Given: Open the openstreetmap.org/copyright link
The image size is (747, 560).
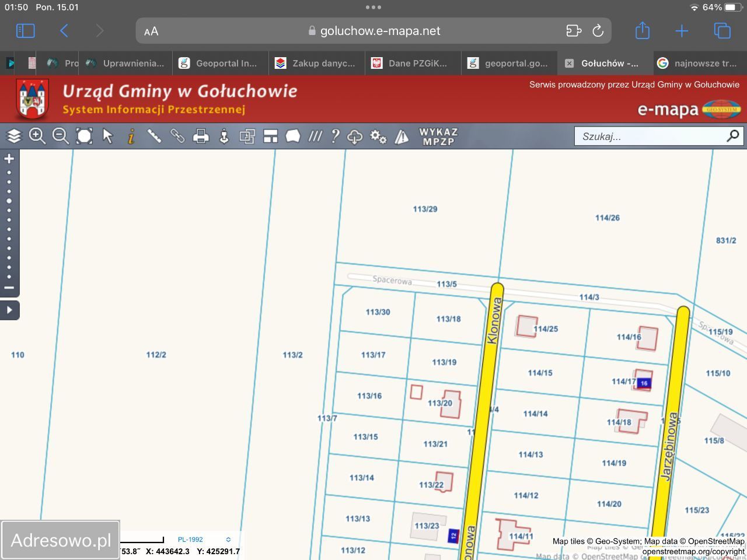Looking at the screenshot, I should (x=693, y=551).
